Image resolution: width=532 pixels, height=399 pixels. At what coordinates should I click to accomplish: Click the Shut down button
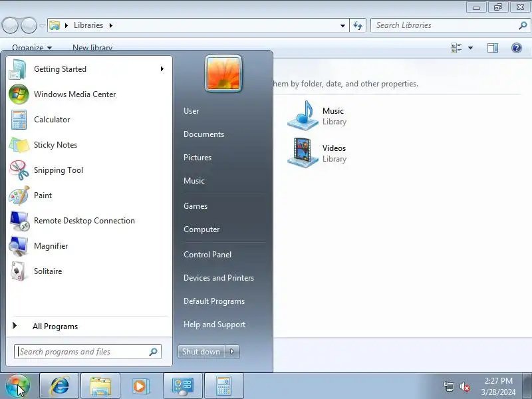pyautogui.click(x=201, y=352)
